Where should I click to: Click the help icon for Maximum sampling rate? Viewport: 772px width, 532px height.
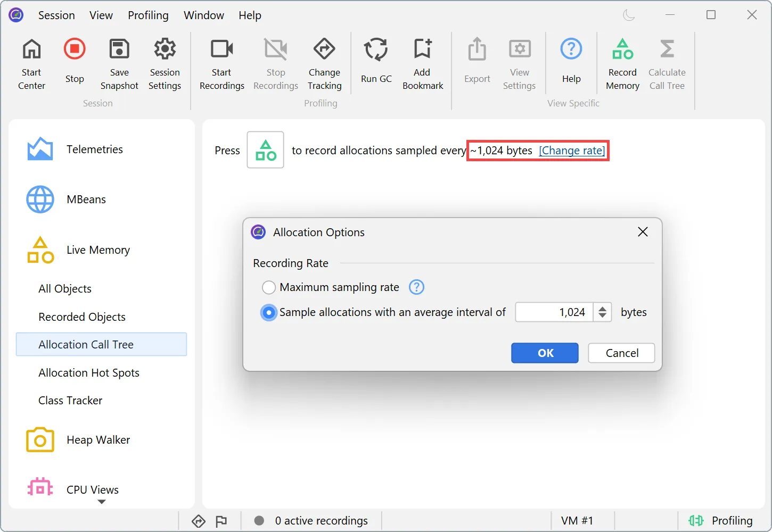point(416,287)
